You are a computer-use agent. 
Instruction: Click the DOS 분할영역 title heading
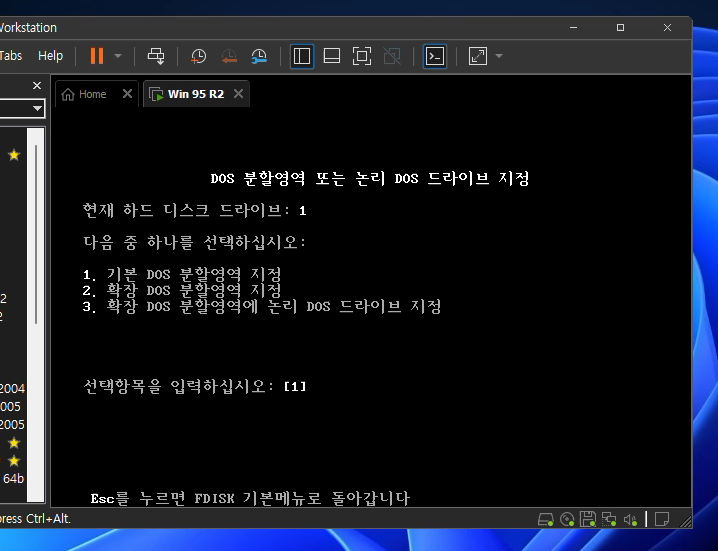point(370,178)
